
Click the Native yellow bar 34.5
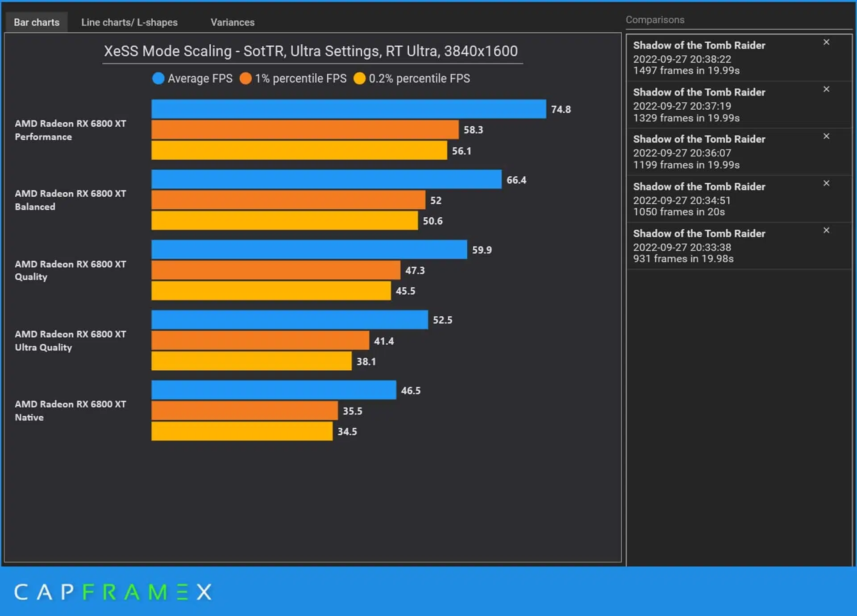click(x=242, y=431)
